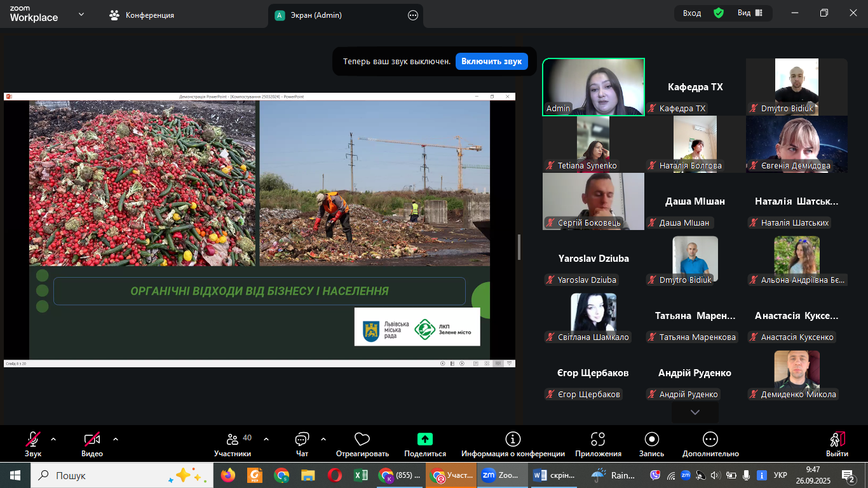This screenshot has height=488, width=868.
Task: Open the Дополнительно more options icon
Action: [710, 439]
